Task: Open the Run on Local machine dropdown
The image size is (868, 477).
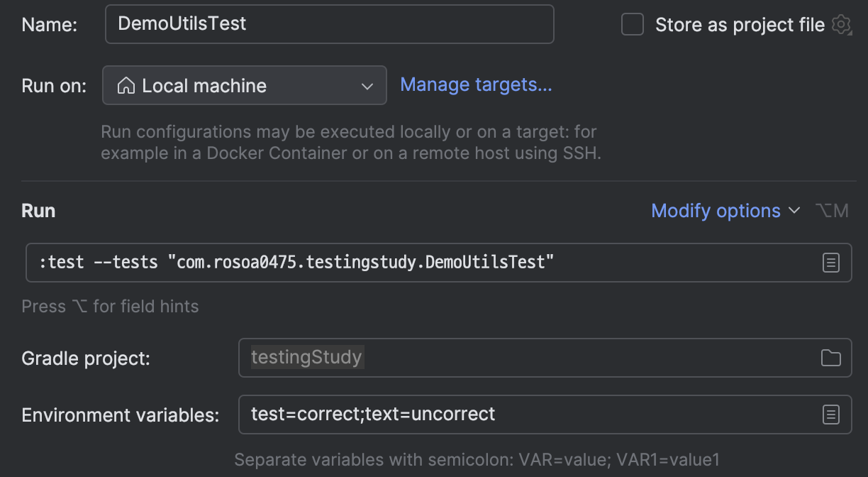Action: point(244,86)
